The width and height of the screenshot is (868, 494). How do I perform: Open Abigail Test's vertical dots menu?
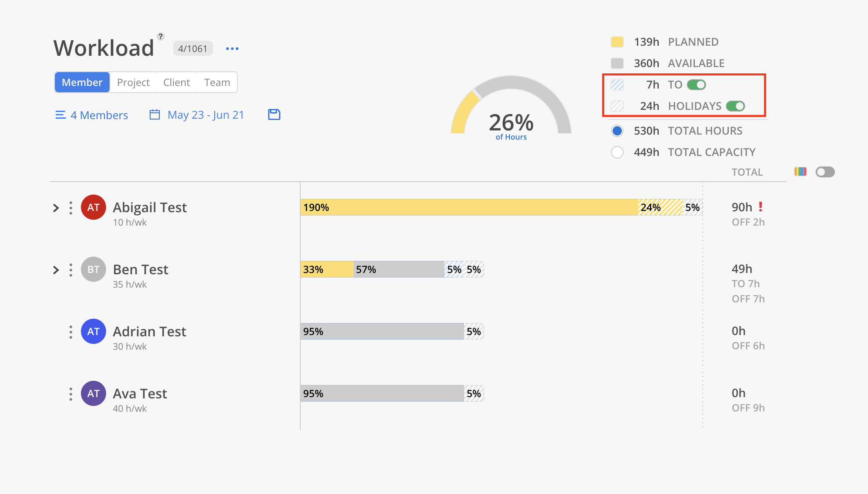coord(71,208)
